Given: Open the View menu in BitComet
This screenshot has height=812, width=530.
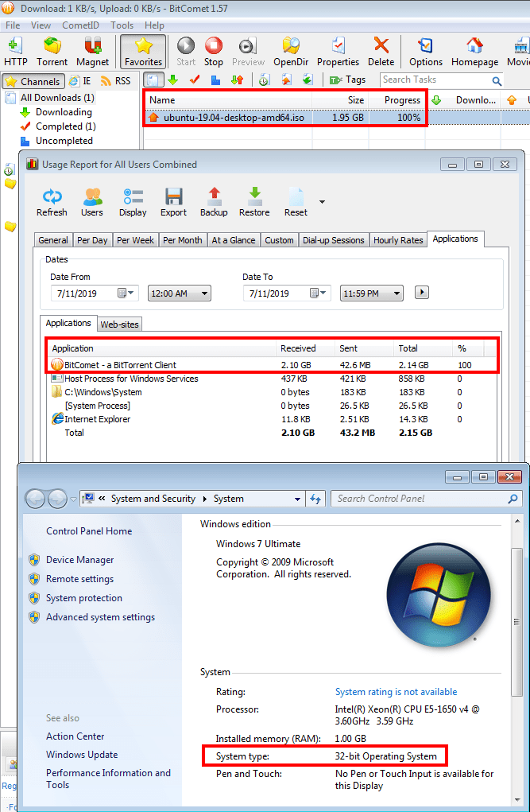Looking at the screenshot, I should tap(41, 25).
